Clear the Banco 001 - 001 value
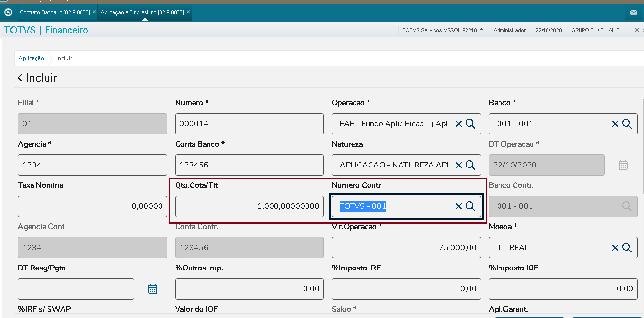 (615, 124)
